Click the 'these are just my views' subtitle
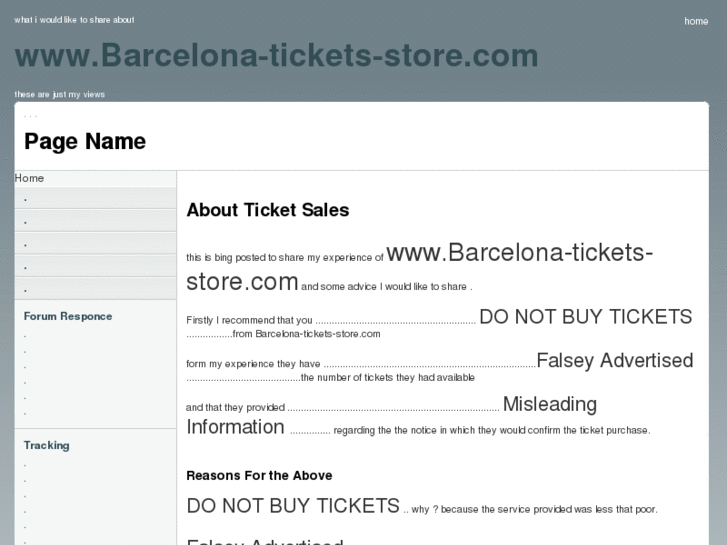727x545 pixels. tap(60, 95)
